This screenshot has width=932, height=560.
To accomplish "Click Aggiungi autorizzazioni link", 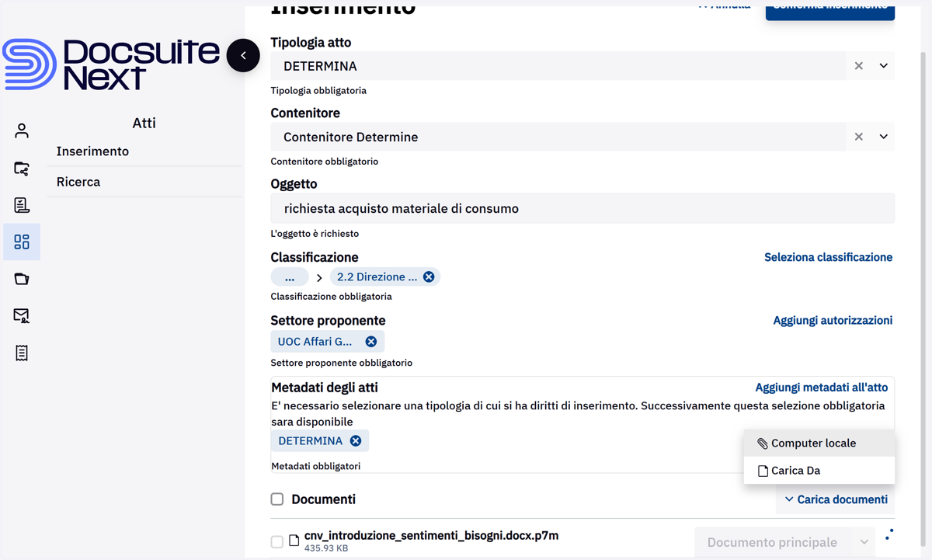I will tap(833, 320).
